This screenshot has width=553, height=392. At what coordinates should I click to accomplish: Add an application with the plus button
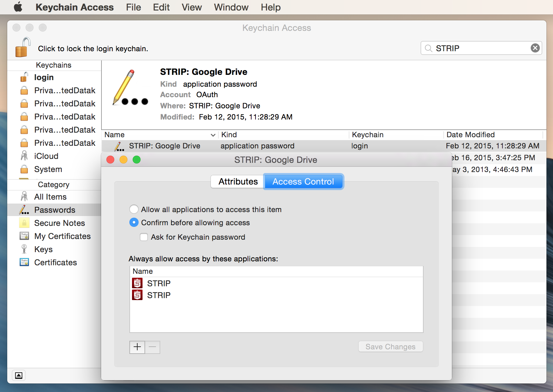coord(137,347)
